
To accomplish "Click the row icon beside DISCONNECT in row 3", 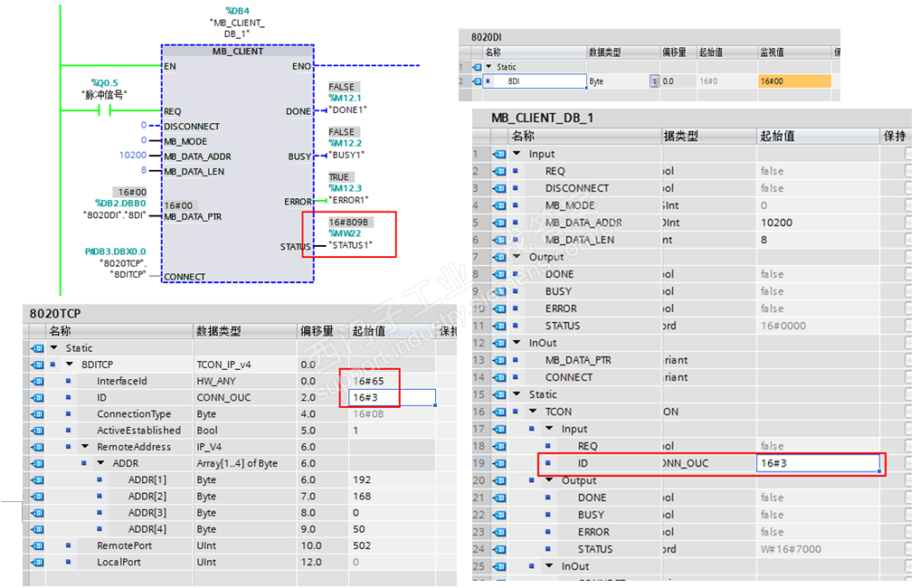I will [x=499, y=188].
